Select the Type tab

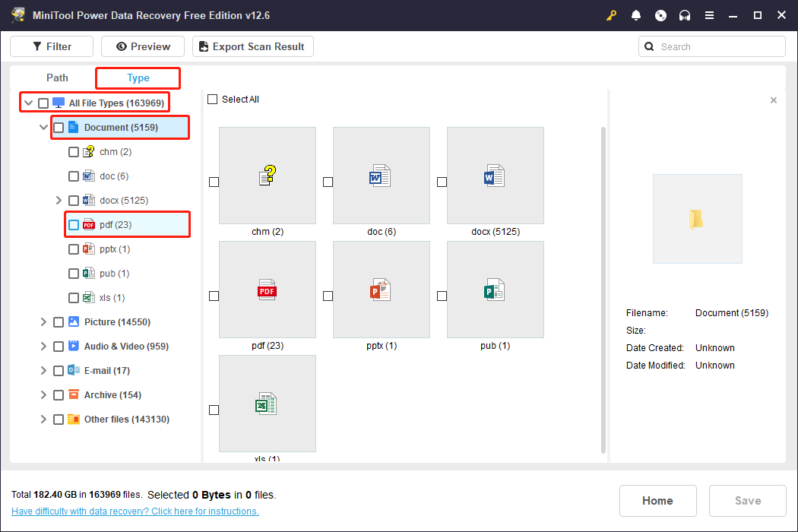tap(137, 78)
